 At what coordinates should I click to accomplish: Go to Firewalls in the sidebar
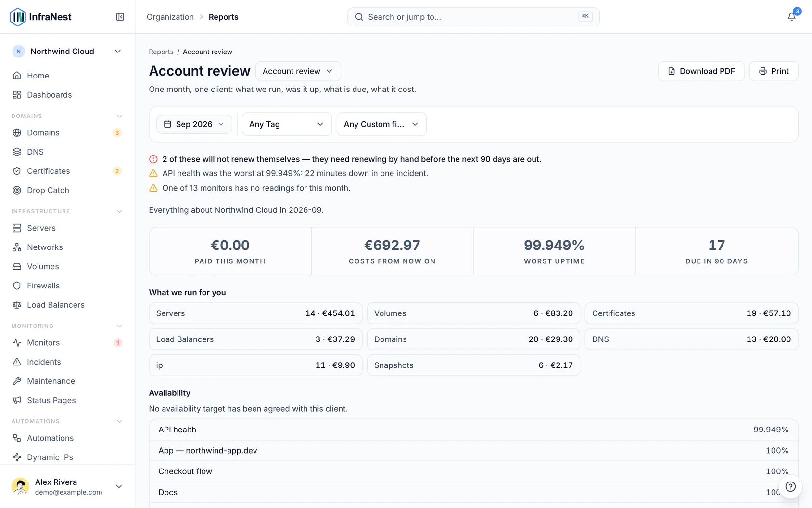tap(67, 286)
